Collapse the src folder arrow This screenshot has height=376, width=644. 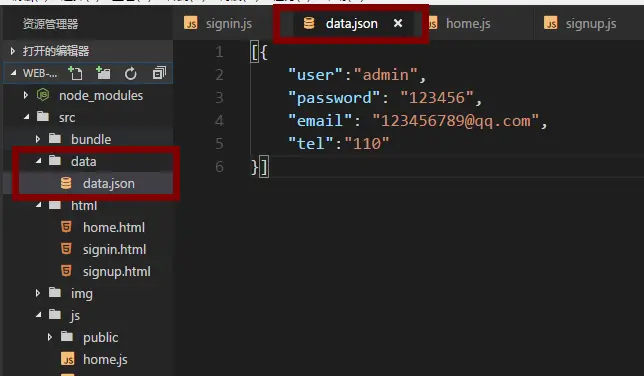[x=27, y=117]
